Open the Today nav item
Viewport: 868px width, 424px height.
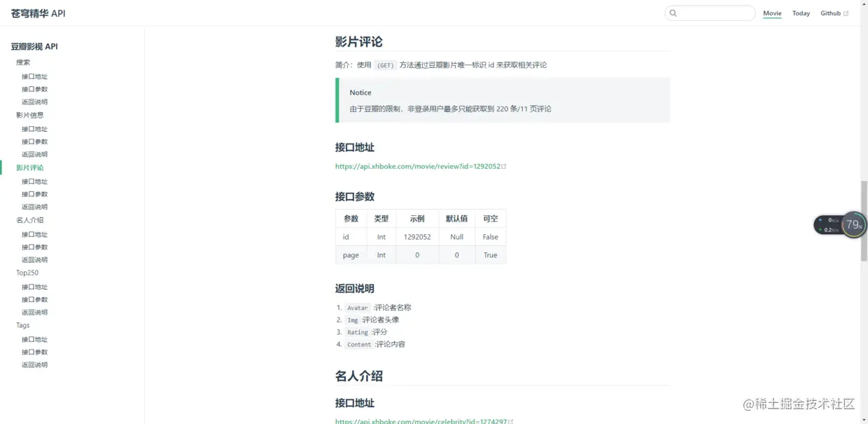point(801,13)
